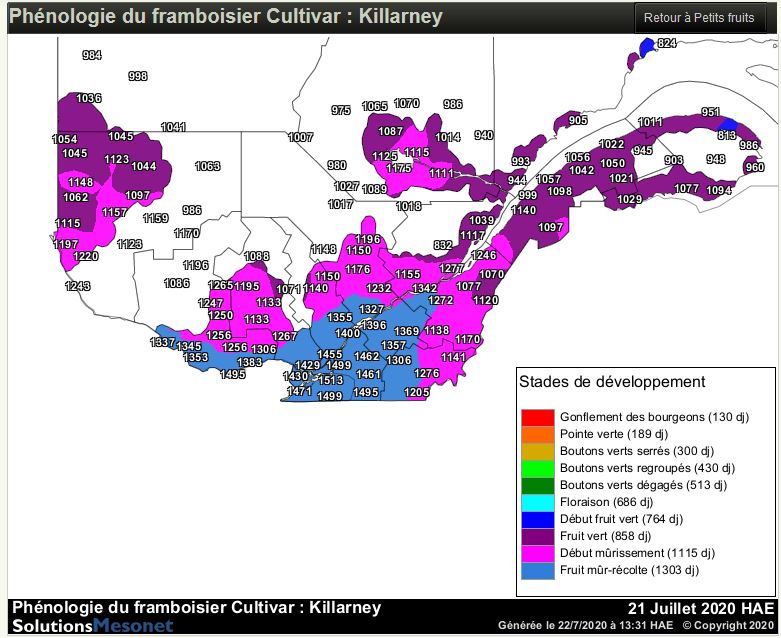This screenshot has height=638, width=781.
Task: Click the 1036 station value
Action: click(x=89, y=98)
